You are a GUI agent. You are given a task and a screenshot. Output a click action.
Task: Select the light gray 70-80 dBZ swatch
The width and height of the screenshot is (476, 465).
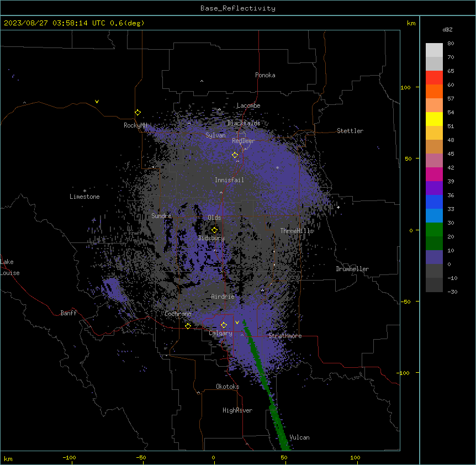(x=434, y=50)
